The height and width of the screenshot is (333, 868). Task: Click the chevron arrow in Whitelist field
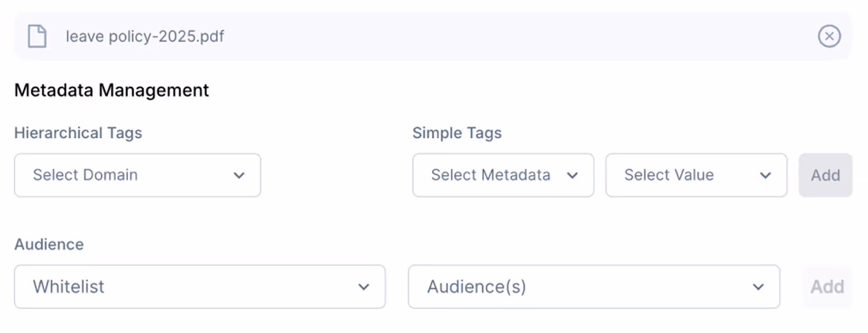[x=364, y=287]
